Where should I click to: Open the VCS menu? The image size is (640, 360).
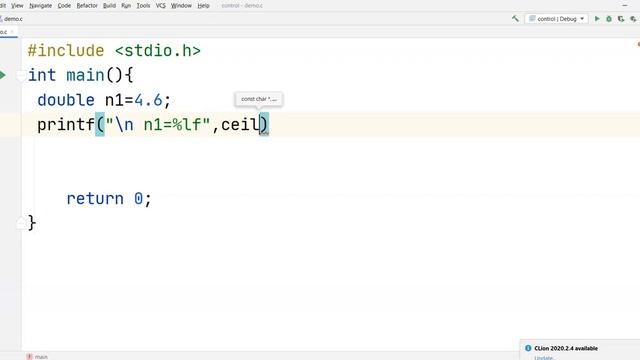(160, 6)
